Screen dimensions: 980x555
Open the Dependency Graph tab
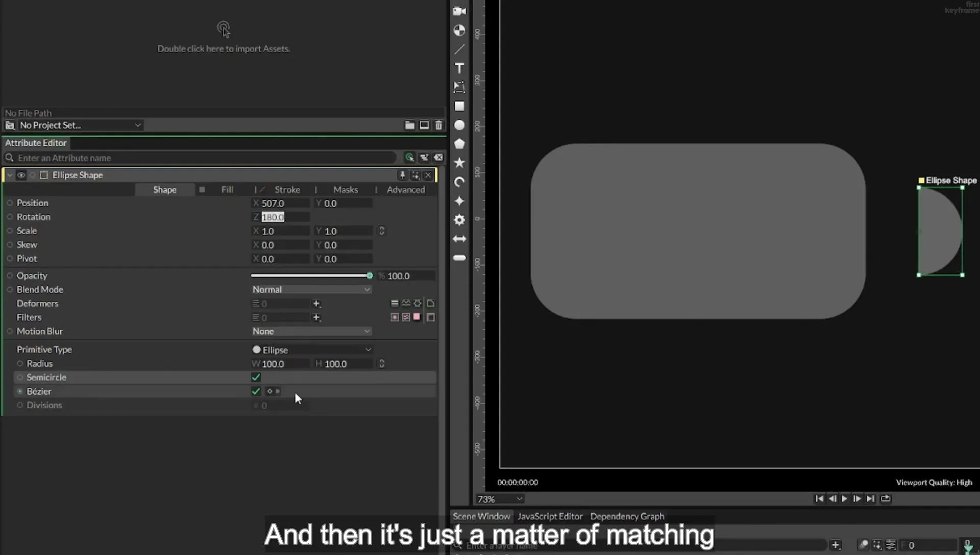tap(627, 516)
